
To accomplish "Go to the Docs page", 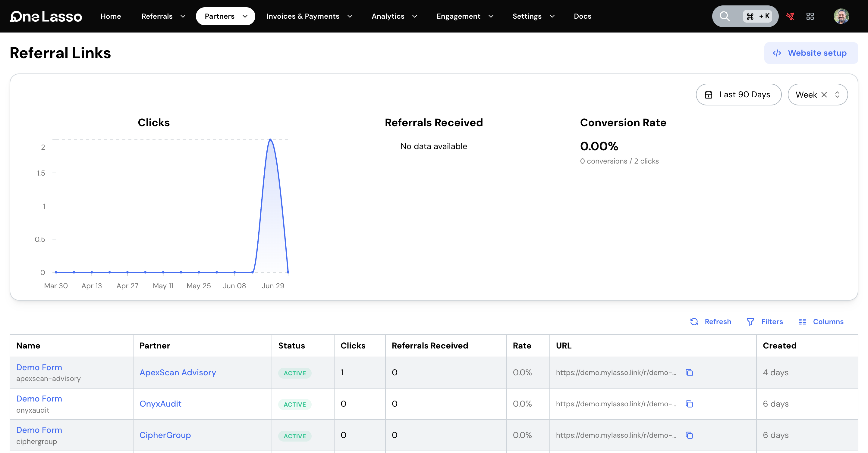I will 582,16.
